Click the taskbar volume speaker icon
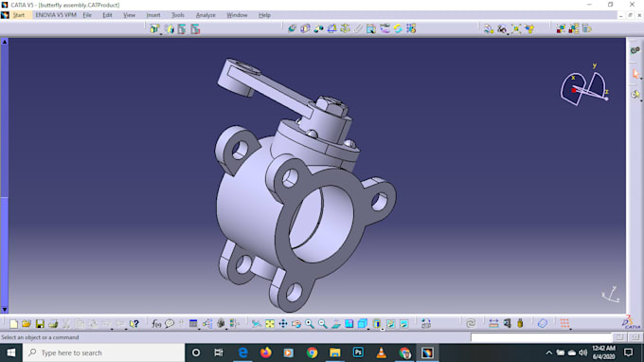644x362 pixels. point(582,353)
